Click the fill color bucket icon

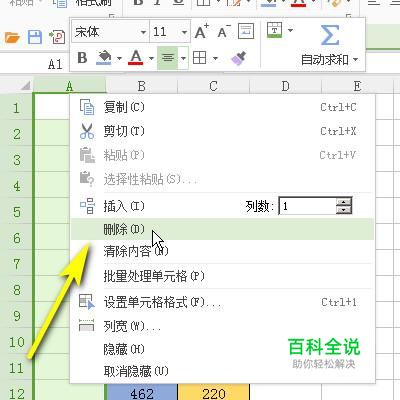(x=104, y=58)
